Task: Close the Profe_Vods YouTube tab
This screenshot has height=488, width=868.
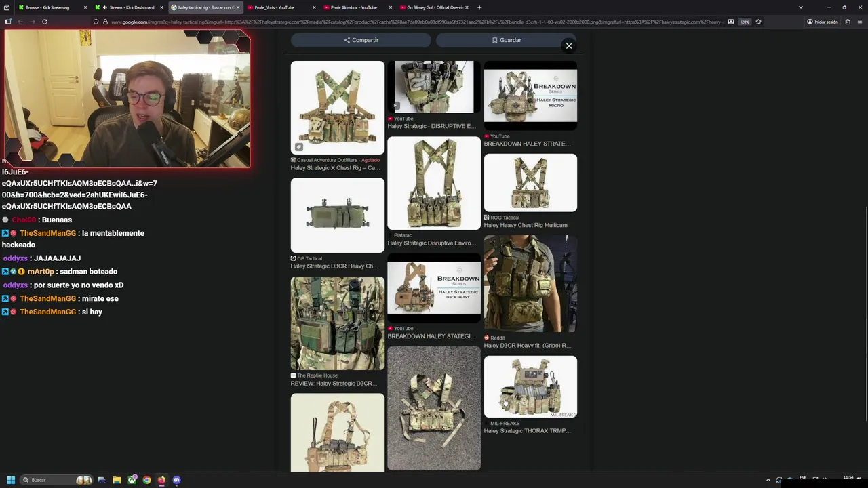Action: [314, 7]
